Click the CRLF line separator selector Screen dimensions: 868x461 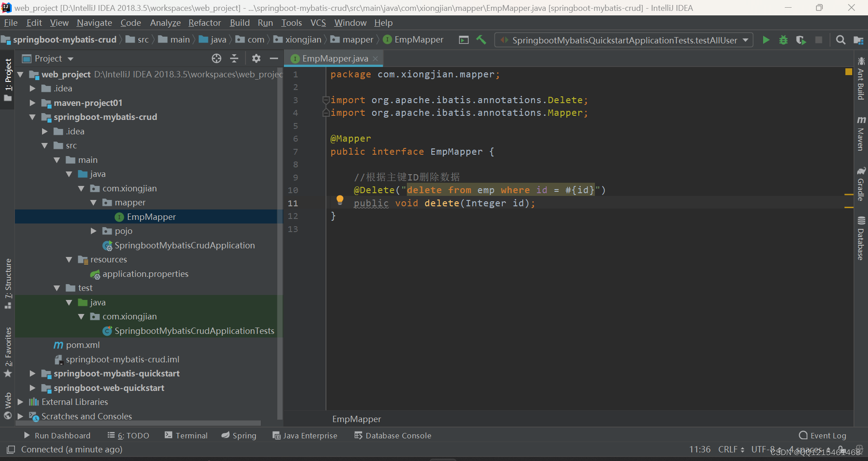tap(731, 449)
